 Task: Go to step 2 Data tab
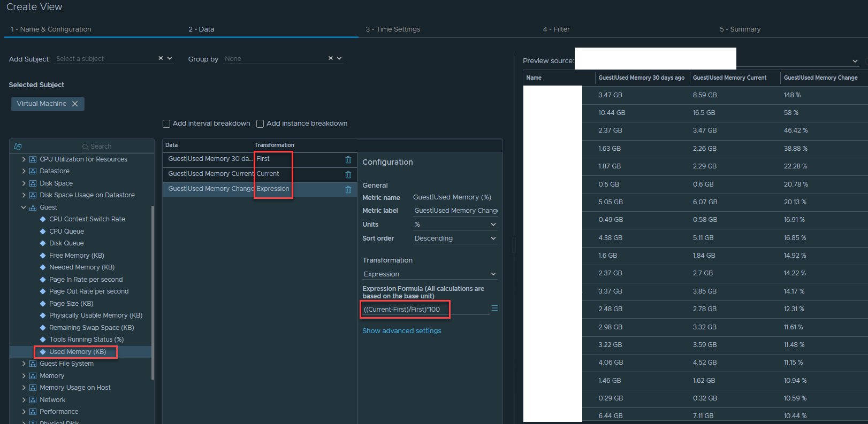click(201, 29)
